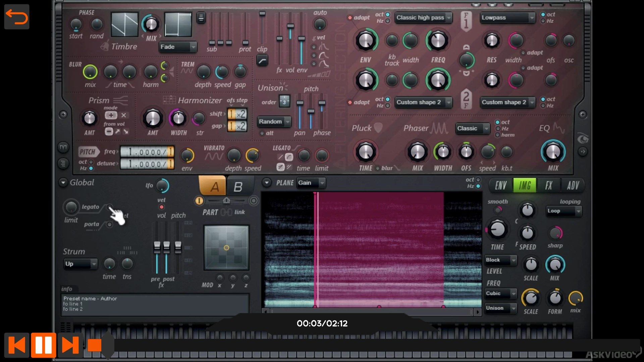Viewport: 644px width, 362px height.
Task: Click the pitch detune value field
Action: coord(147,164)
